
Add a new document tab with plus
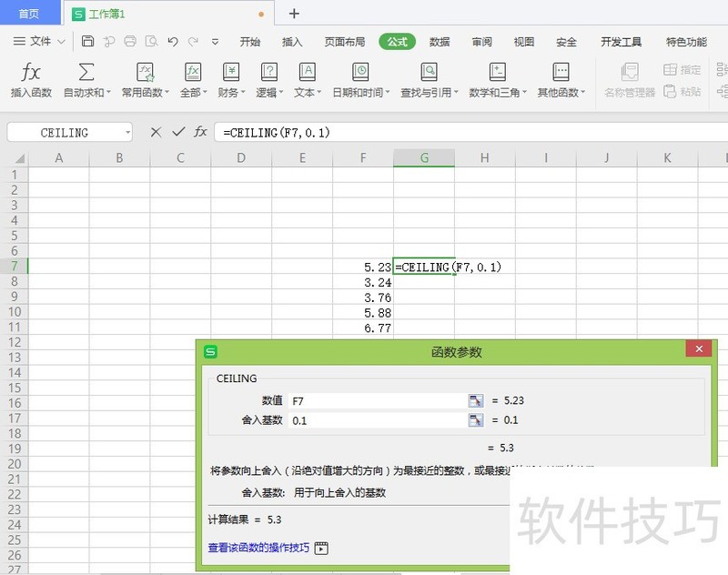pyautogui.click(x=294, y=14)
